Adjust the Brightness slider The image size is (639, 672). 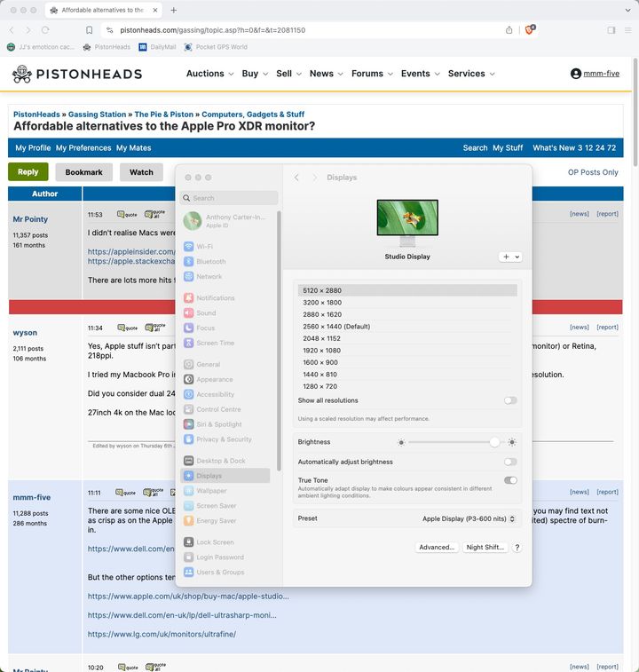tap(494, 442)
